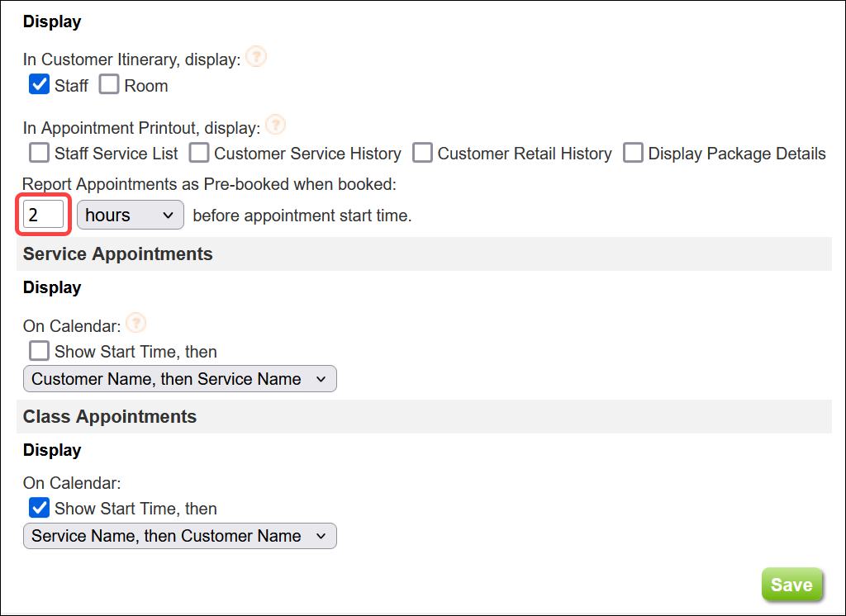Viewport: 846px width, 616px height.
Task: Click the Appointment Printout help icon
Action: [275, 124]
